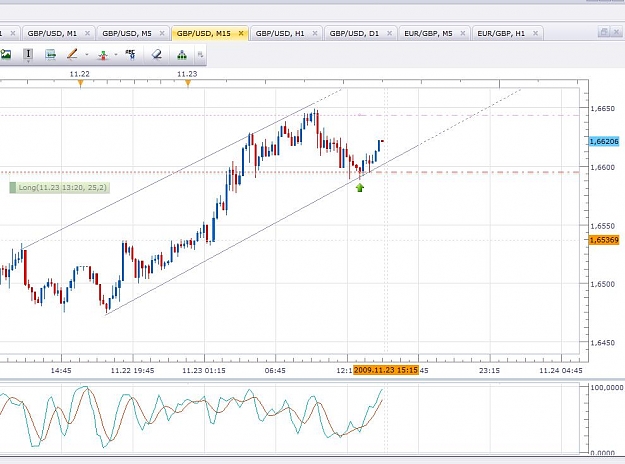Click the blue 1,66206 current price label
625x464 pixels.
[x=604, y=142]
